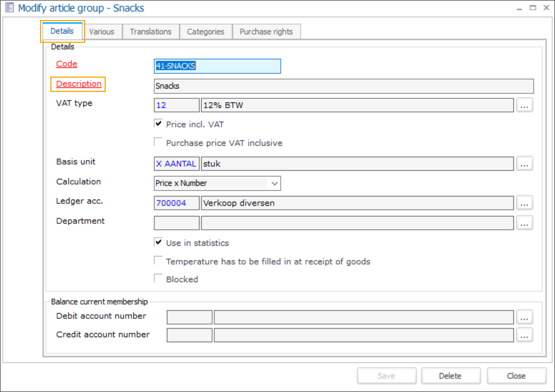
Task: Open Basis unit lookup browse button
Action: (525, 164)
